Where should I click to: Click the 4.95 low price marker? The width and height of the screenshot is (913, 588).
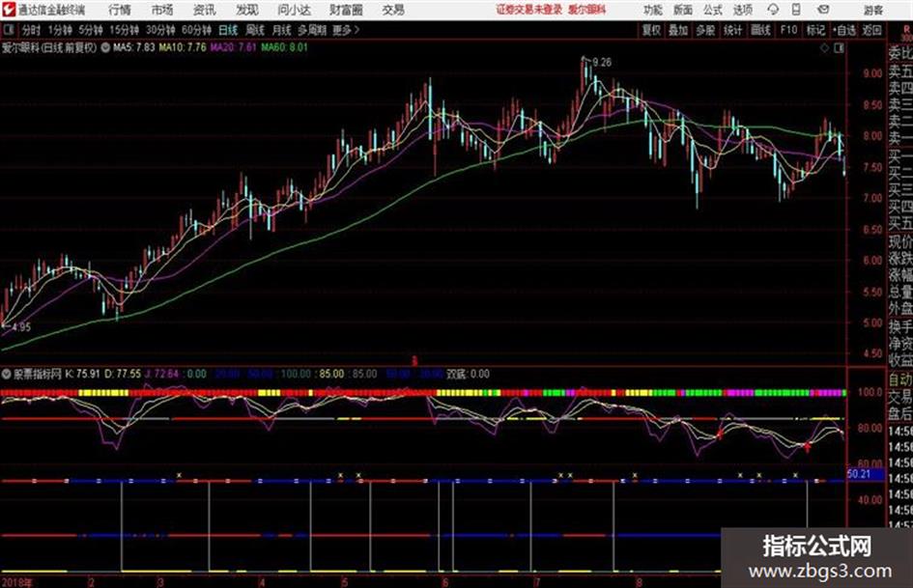click(21, 327)
